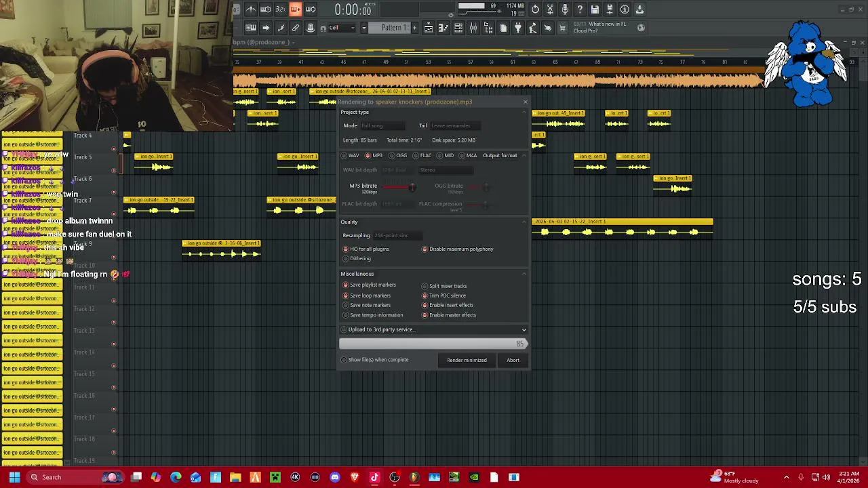868x488 pixels.
Task: Open the Mixer toolbar icon
Action: [473, 28]
